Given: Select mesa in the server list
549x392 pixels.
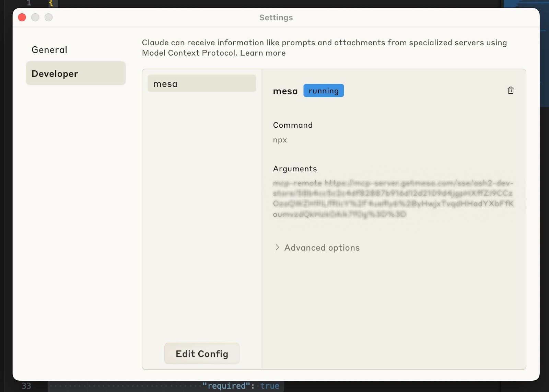Looking at the screenshot, I should pos(202,83).
